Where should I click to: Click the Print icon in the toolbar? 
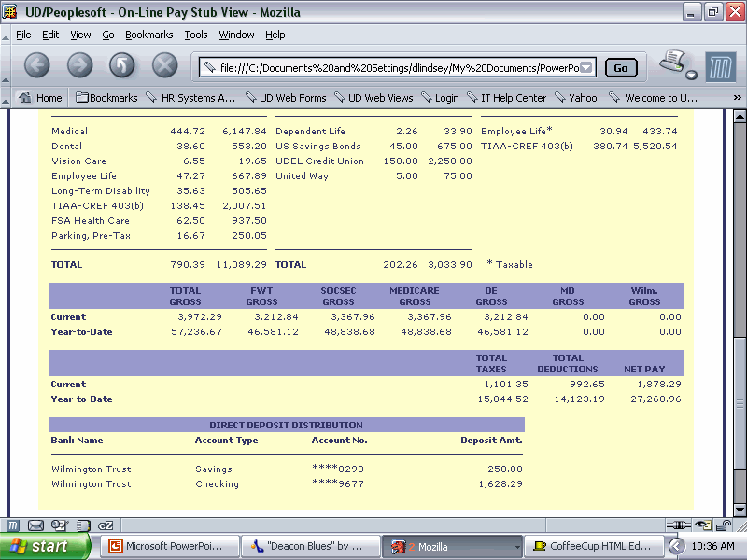tap(673, 63)
